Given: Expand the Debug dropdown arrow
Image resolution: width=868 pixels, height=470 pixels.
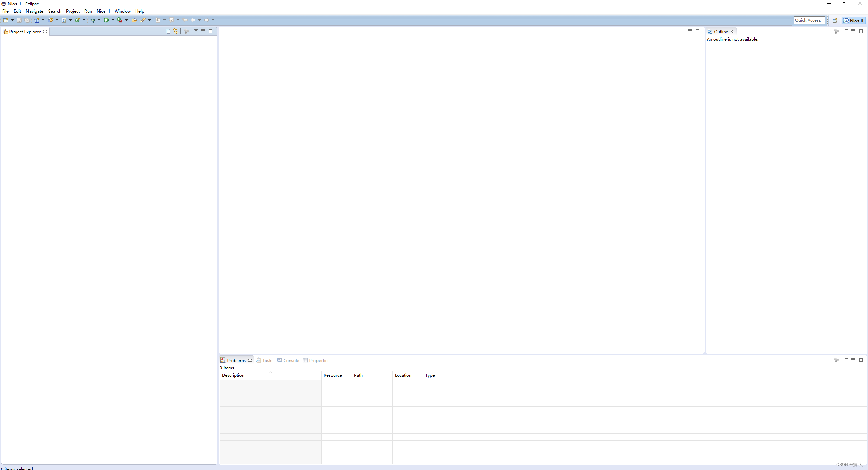Looking at the screenshot, I should 99,20.
